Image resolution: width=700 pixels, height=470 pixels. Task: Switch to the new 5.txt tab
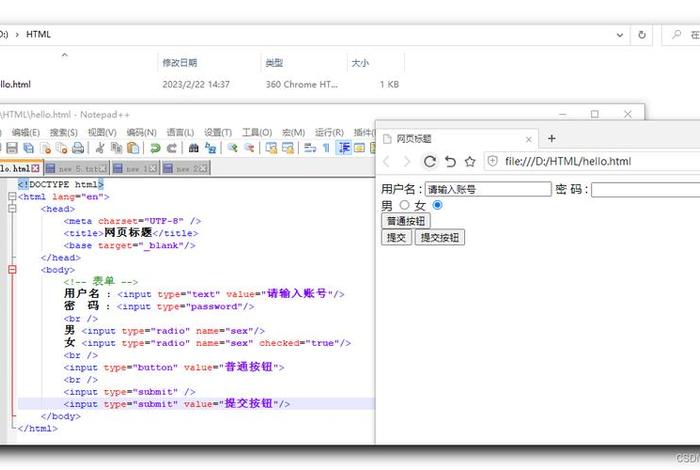pos(77,168)
